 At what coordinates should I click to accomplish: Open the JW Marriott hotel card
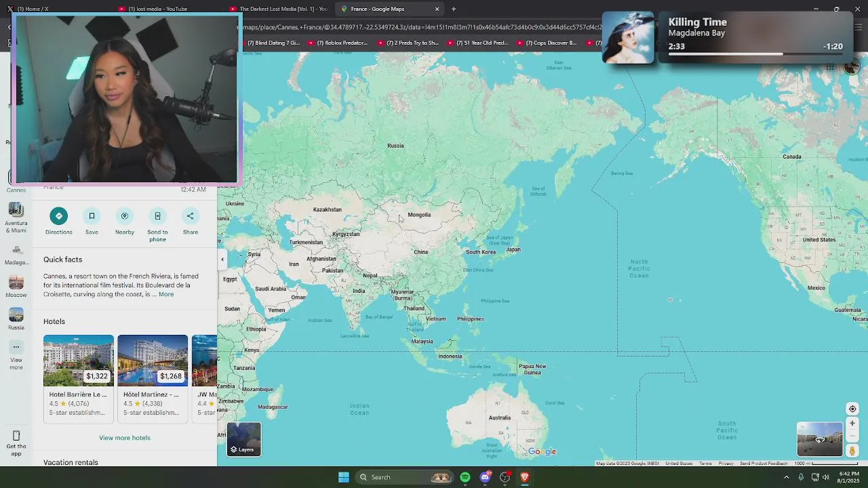(204, 379)
